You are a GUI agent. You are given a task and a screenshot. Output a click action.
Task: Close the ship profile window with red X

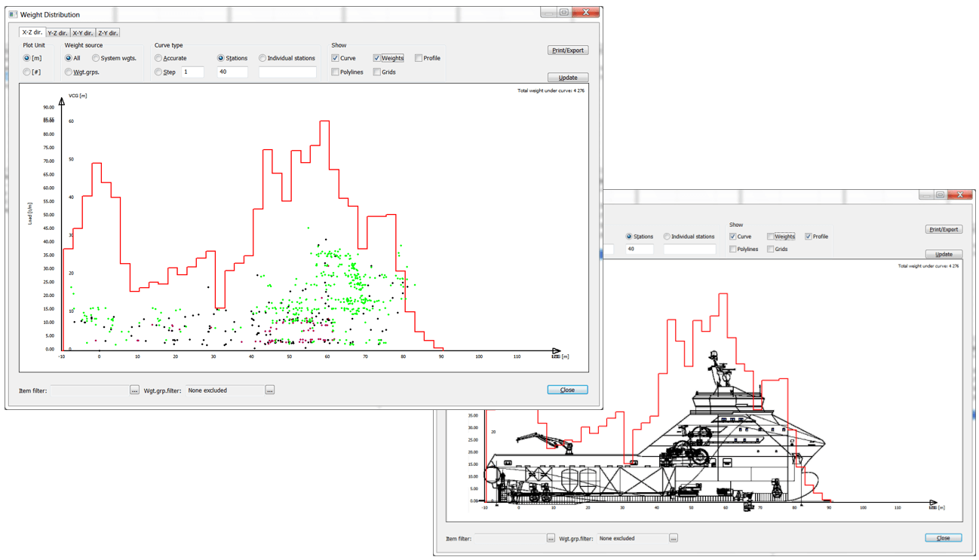[960, 194]
